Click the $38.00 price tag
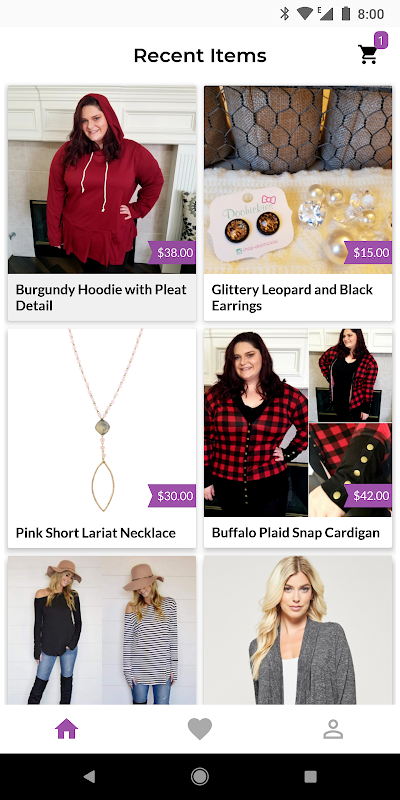This screenshot has height=800, width=400. [172, 253]
